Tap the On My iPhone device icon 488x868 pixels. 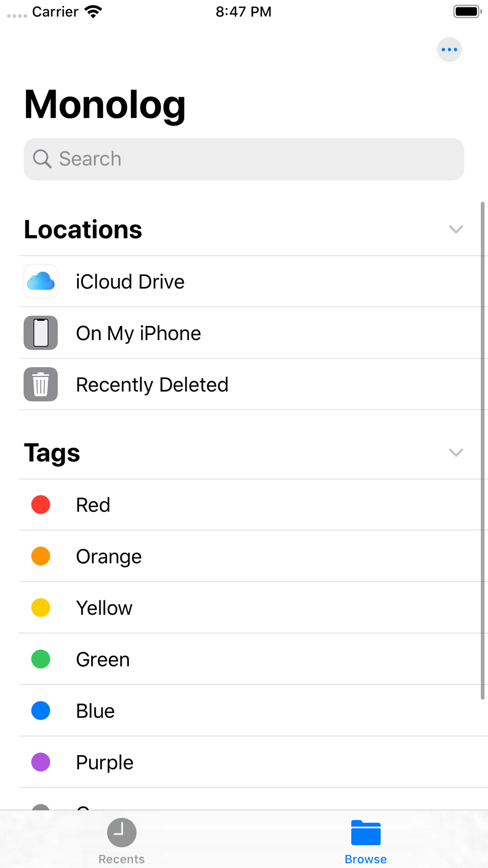[x=41, y=333]
